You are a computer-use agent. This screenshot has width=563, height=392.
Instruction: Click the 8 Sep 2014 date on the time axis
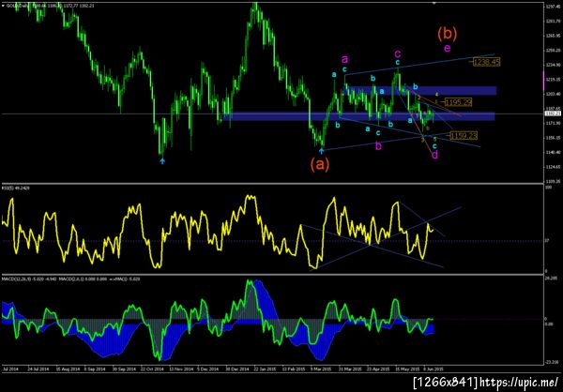click(94, 369)
